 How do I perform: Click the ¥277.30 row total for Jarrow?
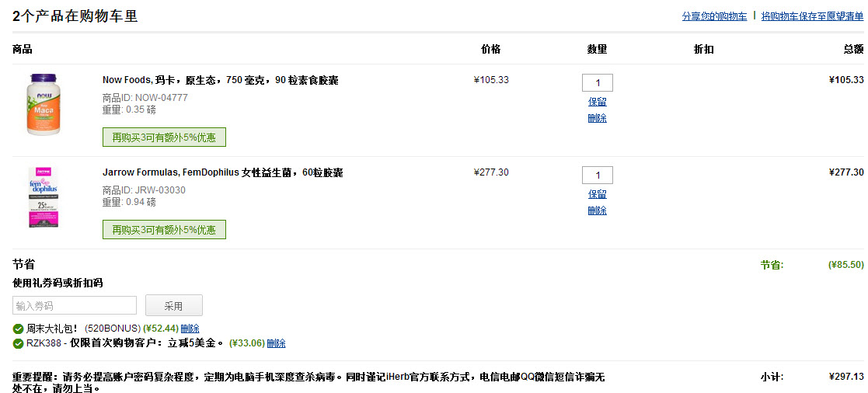click(x=846, y=172)
